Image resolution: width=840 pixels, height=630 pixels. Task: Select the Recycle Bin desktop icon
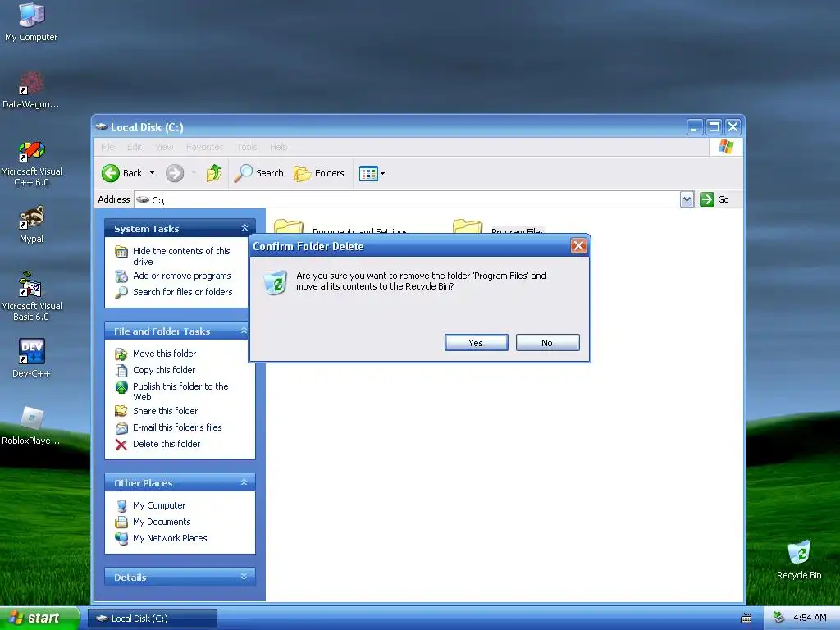[x=799, y=553]
